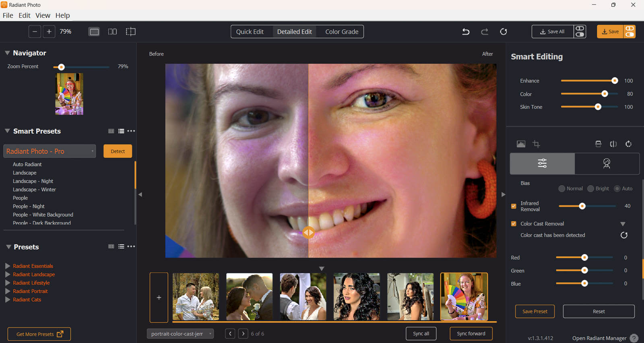Switch Smart Presets to list view icon
The height and width of the screenshot is (343, 644).
coord(121,131)
